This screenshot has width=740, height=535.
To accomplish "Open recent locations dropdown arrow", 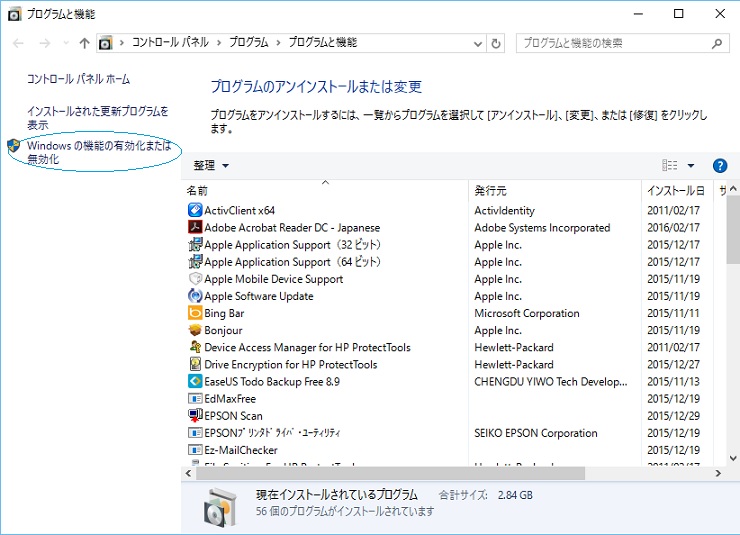I will tap(66, 43).
